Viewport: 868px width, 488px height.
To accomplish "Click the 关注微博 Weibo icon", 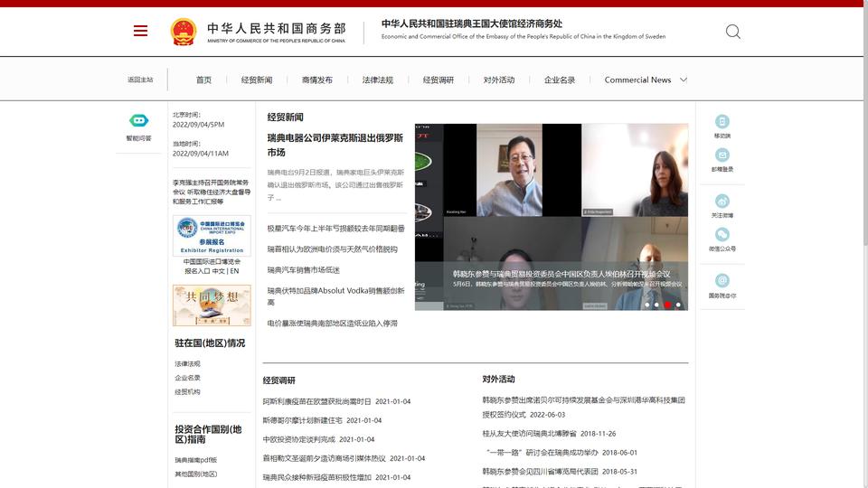I will tap(722, 201).
